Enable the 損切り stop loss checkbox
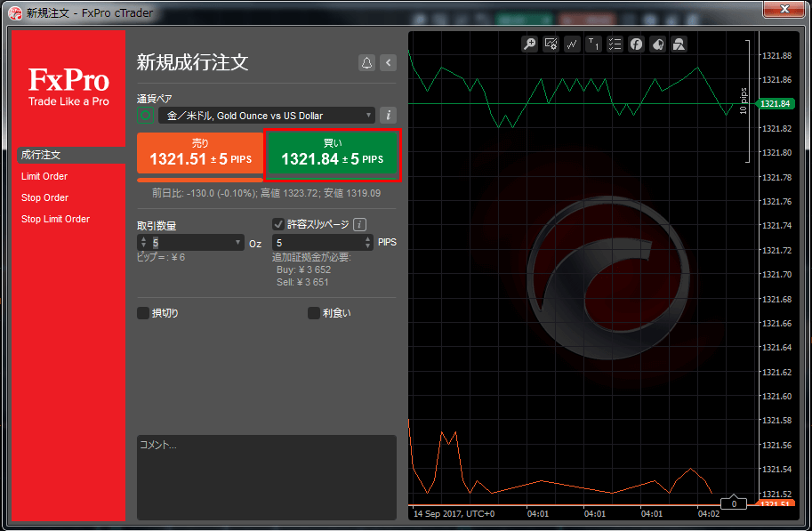This screenshot has height=531, width=812. (143, 313)
